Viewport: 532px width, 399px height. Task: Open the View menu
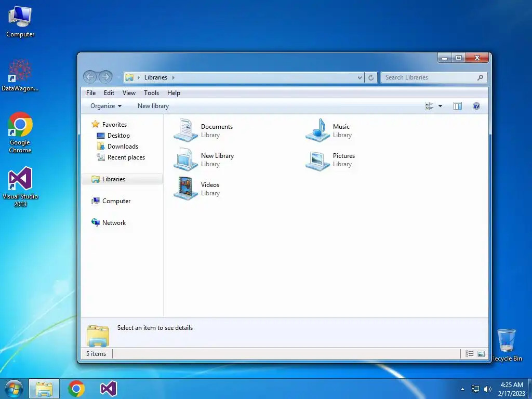[x=129, y=93]
